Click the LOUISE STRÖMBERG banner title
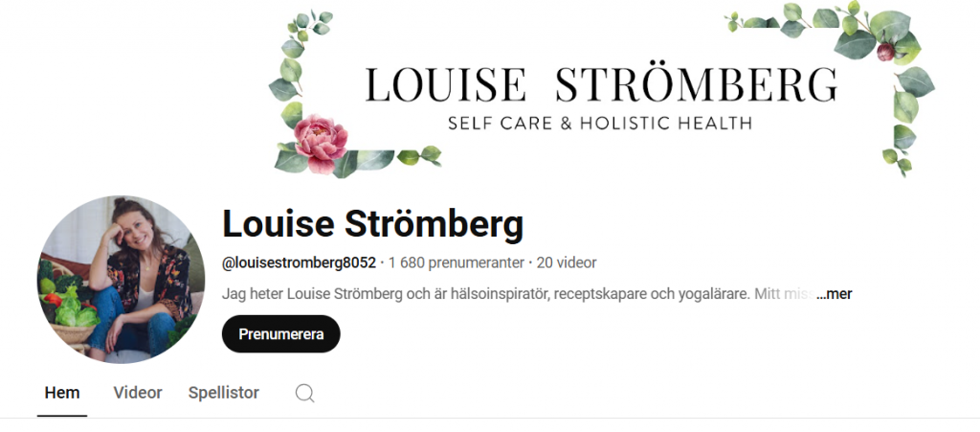 click(x=601, y=85)
